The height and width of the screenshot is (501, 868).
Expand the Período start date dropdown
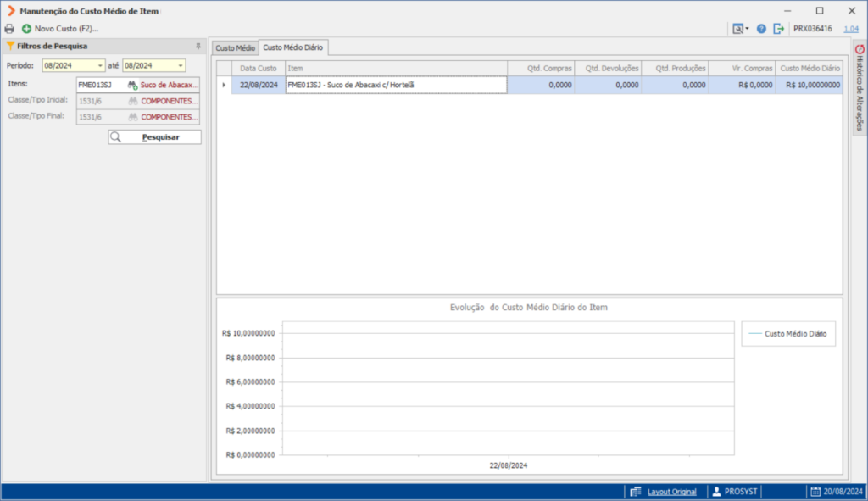pos(100,66)
